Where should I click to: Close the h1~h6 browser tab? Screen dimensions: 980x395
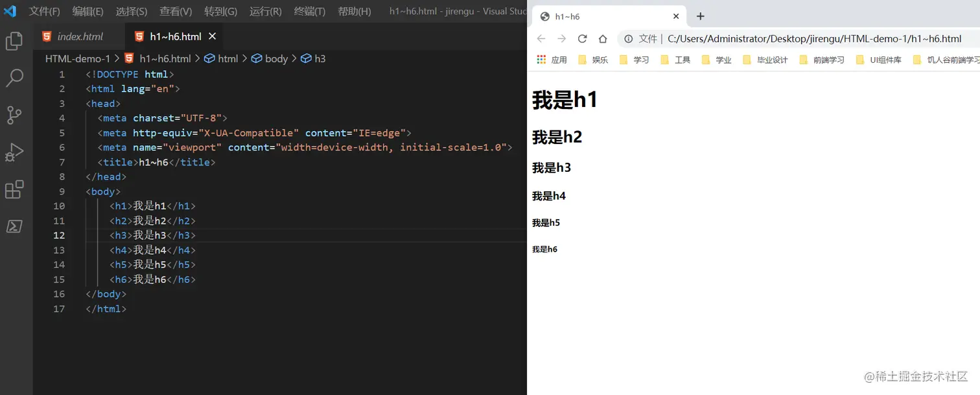676,16
